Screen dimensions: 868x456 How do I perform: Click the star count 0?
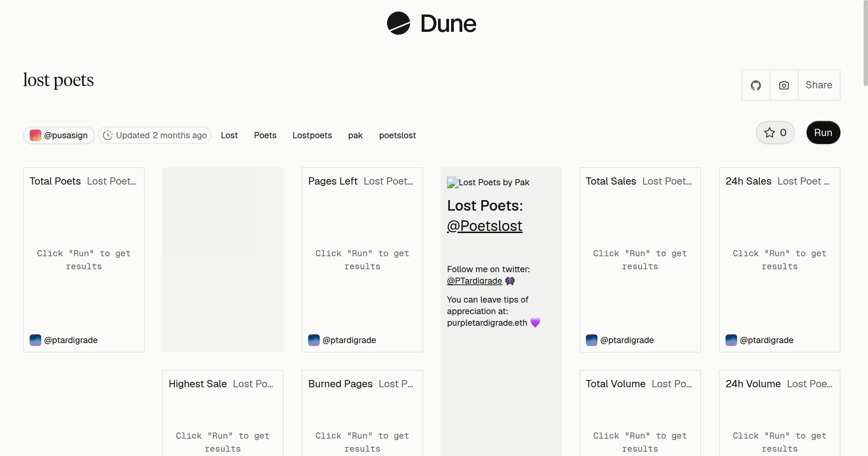783,133
